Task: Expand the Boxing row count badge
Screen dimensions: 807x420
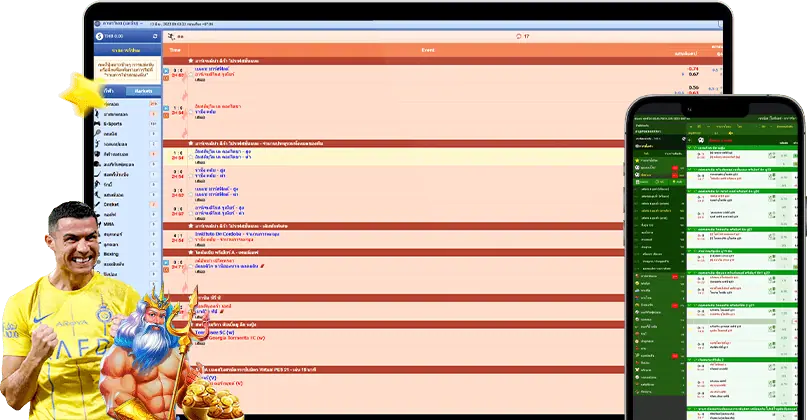Action: click(153, 254)
